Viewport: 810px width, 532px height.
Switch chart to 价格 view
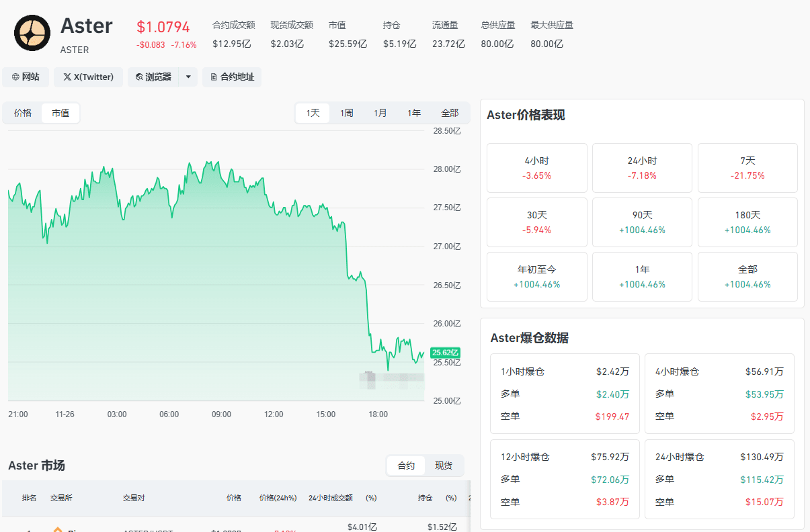tap(23, 113)
